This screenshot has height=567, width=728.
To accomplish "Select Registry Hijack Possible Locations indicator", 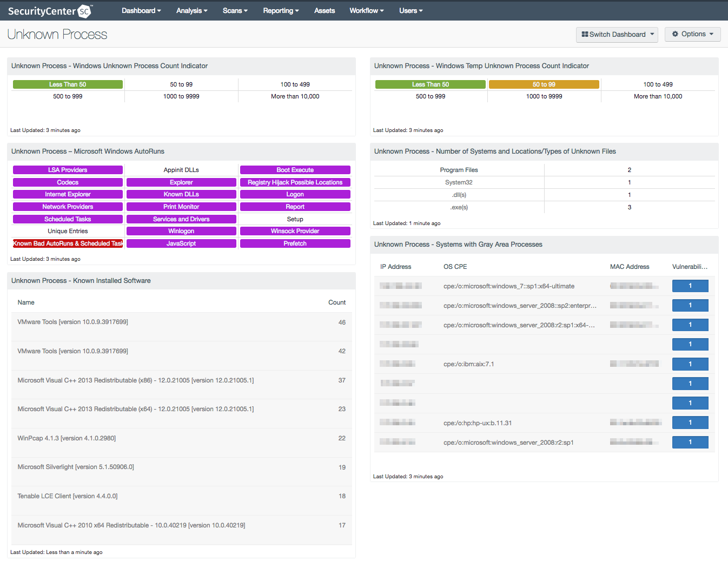I will tap(295, 182).
